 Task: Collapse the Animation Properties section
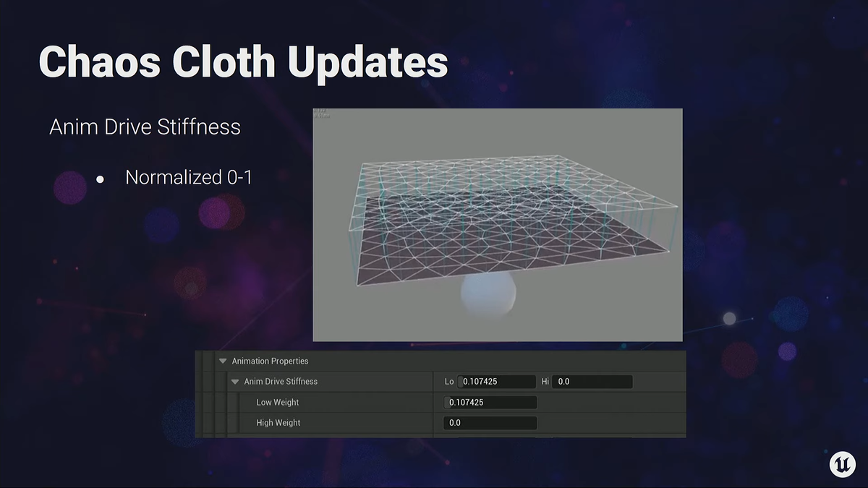coord(223,361)
